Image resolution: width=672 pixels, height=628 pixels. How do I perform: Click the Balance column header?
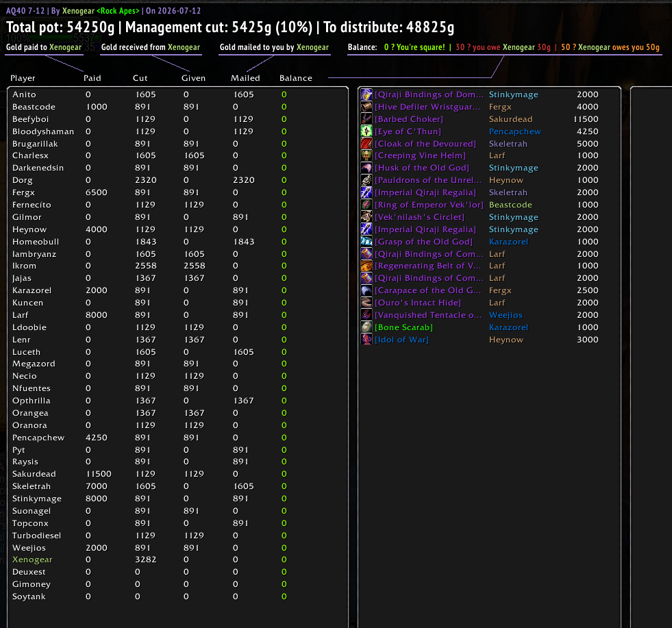(296, 78)
